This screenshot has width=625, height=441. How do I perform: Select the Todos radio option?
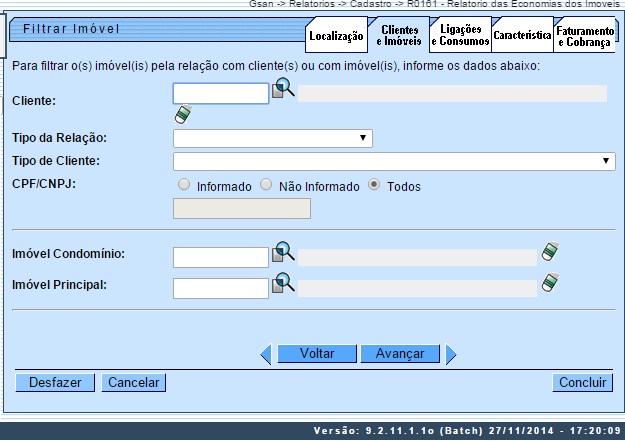375,185
